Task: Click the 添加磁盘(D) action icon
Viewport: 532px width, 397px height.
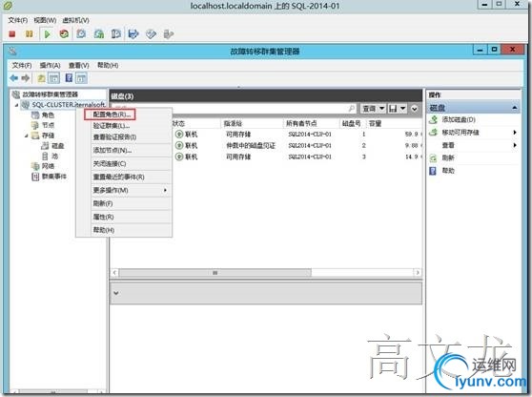Action: pos(433,119)
